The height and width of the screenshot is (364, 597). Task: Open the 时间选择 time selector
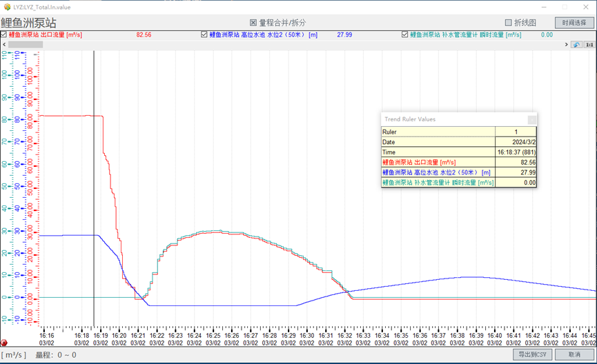[x=574, y=23]
